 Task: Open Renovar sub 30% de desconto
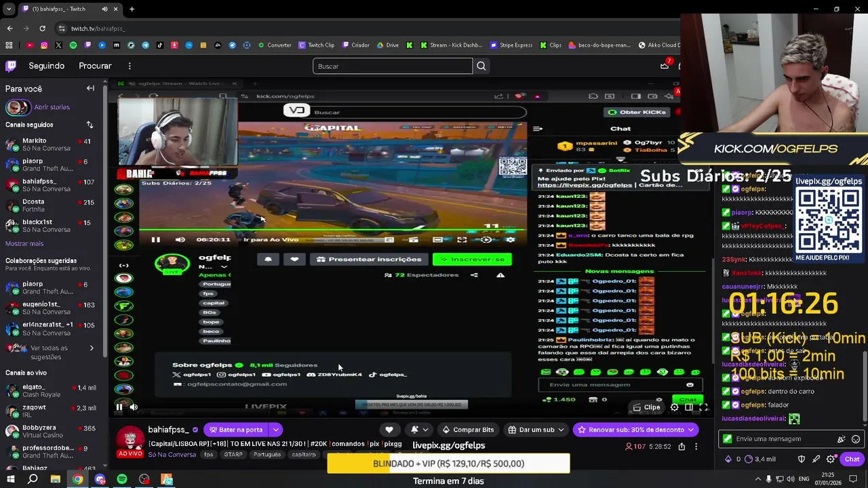pyautogui.click(x=635, y=430)
